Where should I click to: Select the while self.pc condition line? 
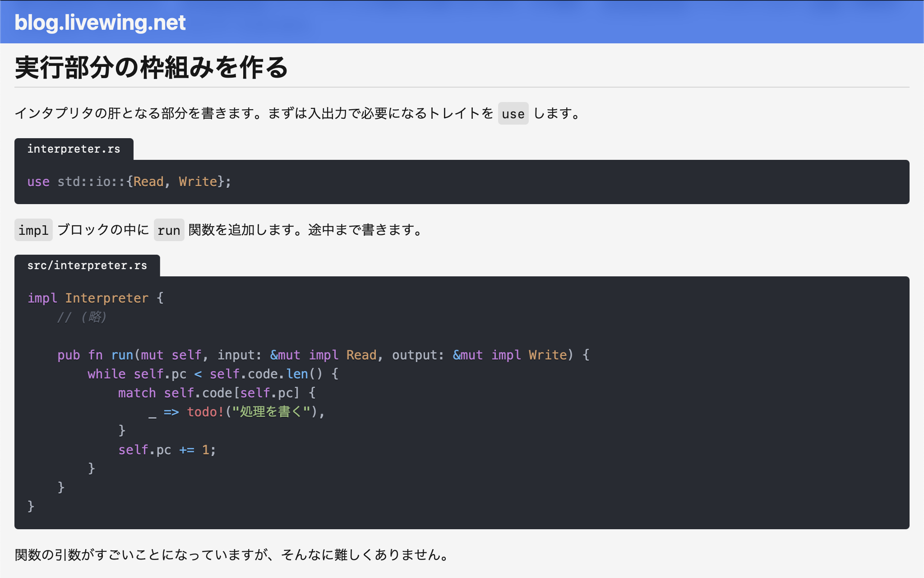click(x=212, y=374)
